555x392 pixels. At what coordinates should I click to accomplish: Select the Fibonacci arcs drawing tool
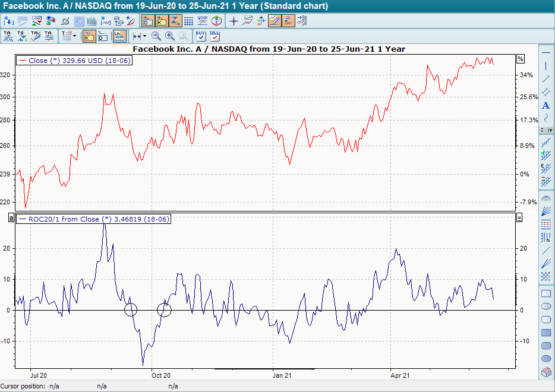point(546,199)
